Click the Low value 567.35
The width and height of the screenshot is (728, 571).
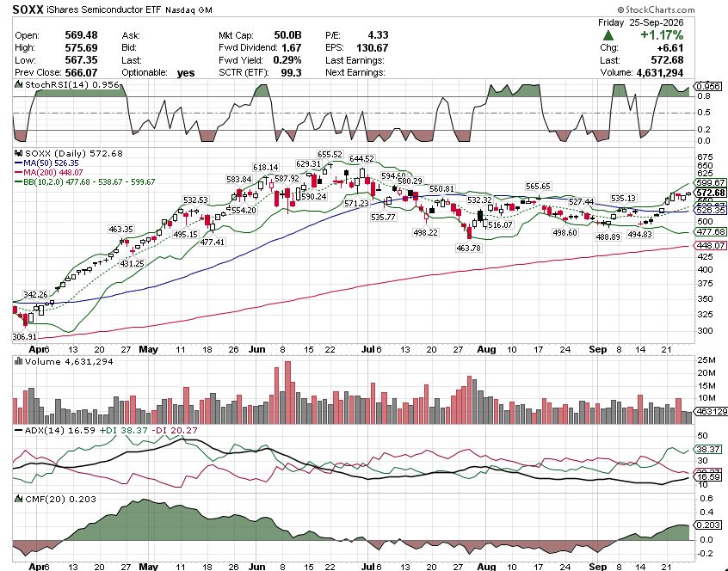pos(81,60)
